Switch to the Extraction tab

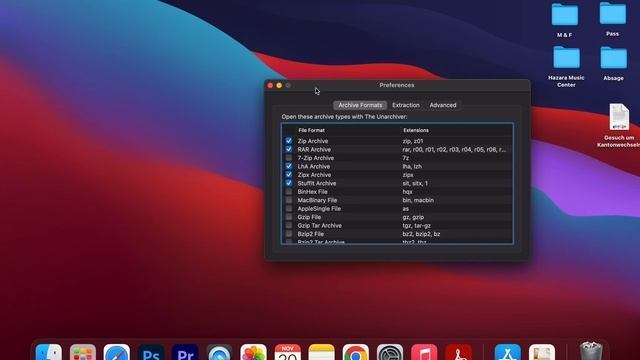pyautogui.click(x=406, y=105)
